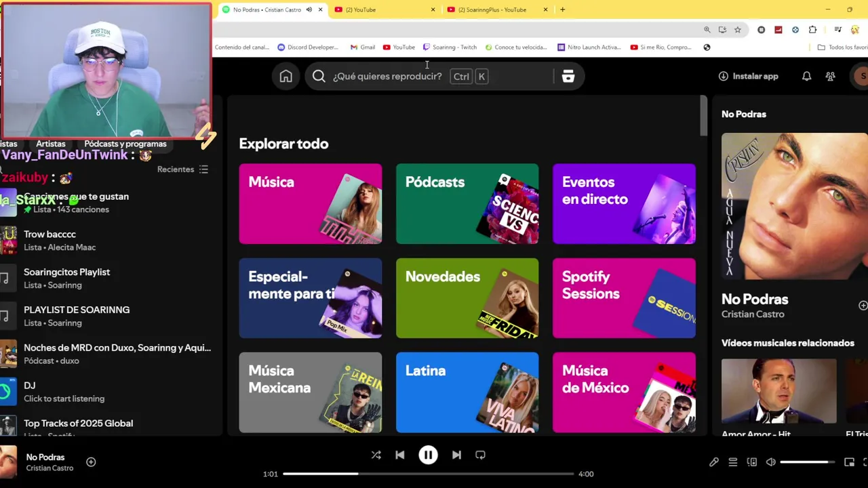
Task: Pause the current song
Action: [428, 455]
